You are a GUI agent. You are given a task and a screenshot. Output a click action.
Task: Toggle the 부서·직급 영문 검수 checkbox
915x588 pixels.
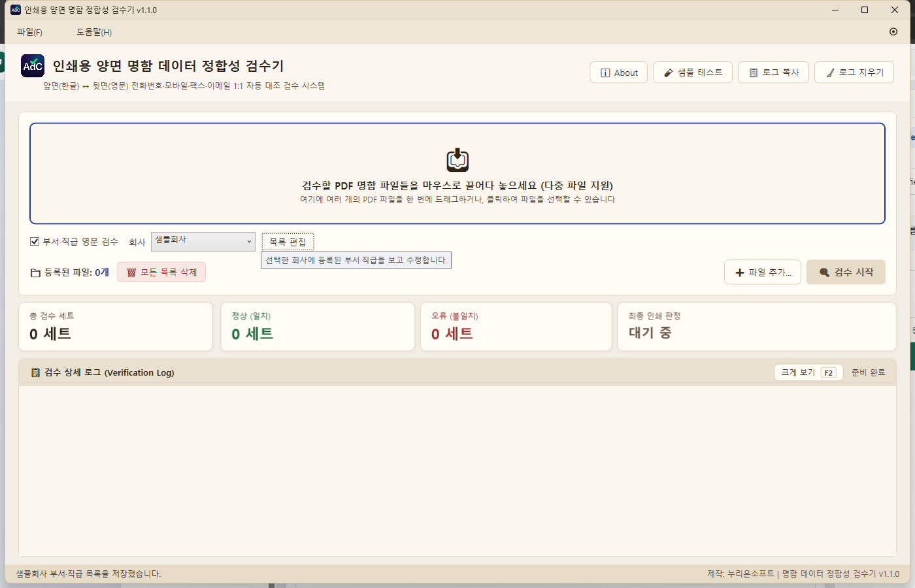coord(35,241)
